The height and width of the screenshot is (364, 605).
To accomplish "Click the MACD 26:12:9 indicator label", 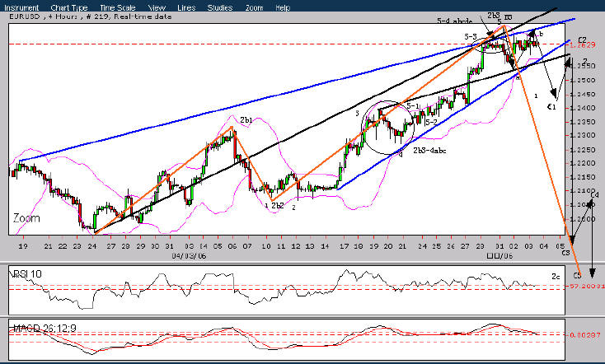I will [45, 329].
